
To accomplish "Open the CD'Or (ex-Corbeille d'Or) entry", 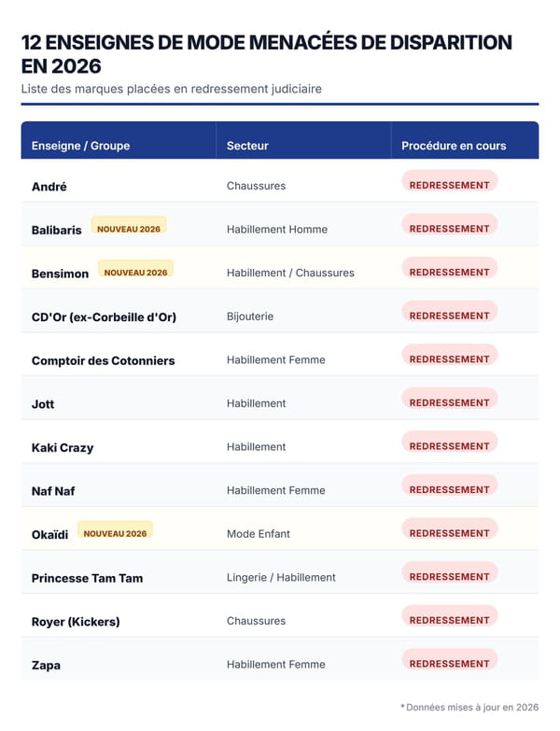I will (x=104, y=316).
